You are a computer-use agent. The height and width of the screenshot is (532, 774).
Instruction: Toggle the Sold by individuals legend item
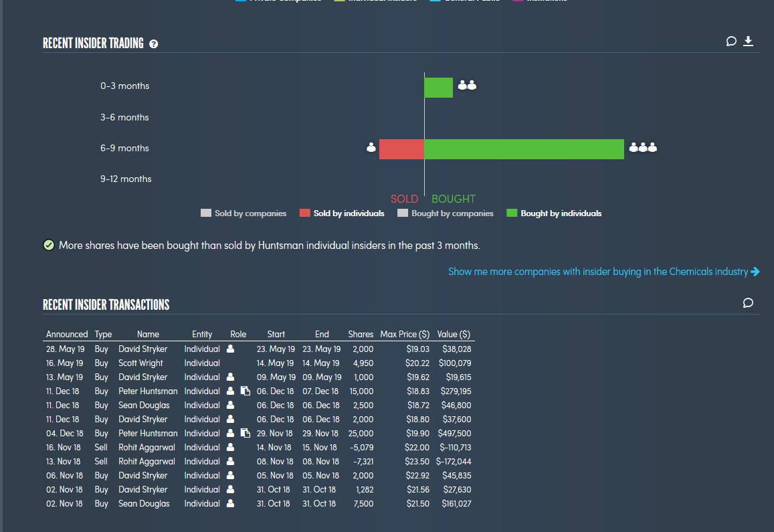tap(342, 213)
